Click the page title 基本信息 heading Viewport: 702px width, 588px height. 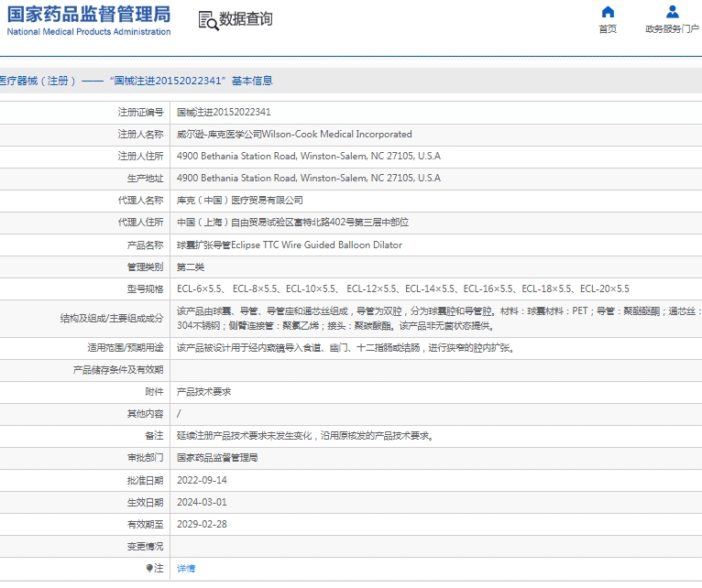tap(252, 81)
